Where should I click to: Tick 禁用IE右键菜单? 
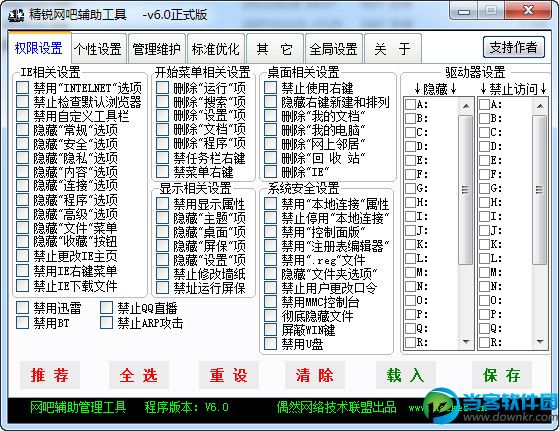(22, 270)
